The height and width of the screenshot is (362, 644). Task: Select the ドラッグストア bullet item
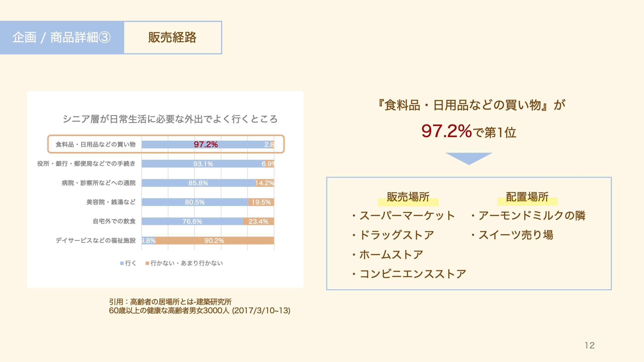[x=393, y=235]
